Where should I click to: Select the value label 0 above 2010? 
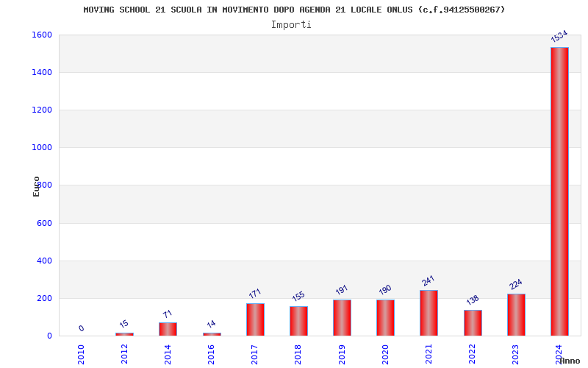click(x=82, y=328)
